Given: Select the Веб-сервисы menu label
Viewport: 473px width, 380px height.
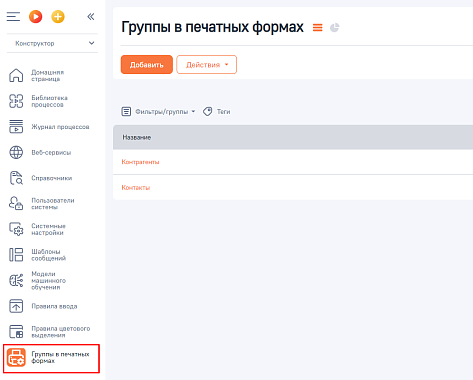Looking at the screenshot, I should point(51,152).
